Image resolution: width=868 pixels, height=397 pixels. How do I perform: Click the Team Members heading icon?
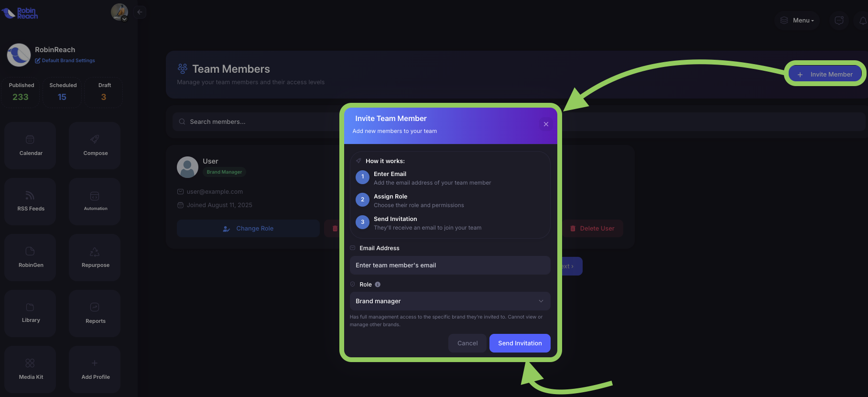click(183, 69)
